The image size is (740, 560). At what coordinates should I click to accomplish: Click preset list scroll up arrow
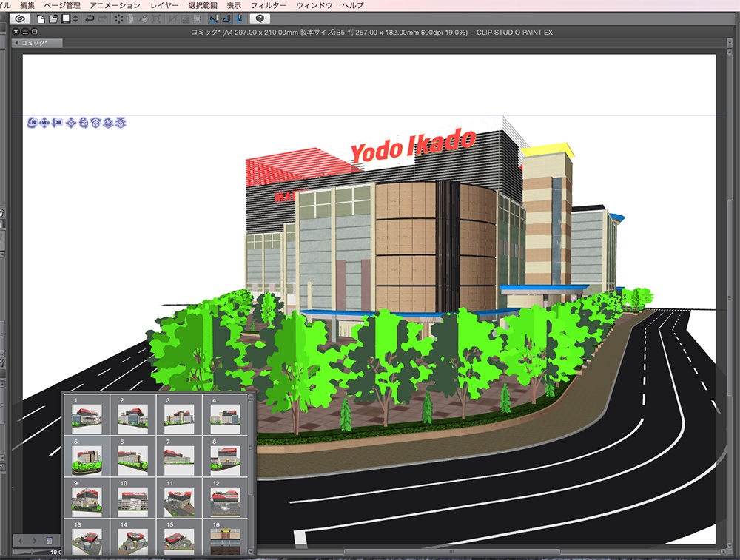[x=251, y=398]
